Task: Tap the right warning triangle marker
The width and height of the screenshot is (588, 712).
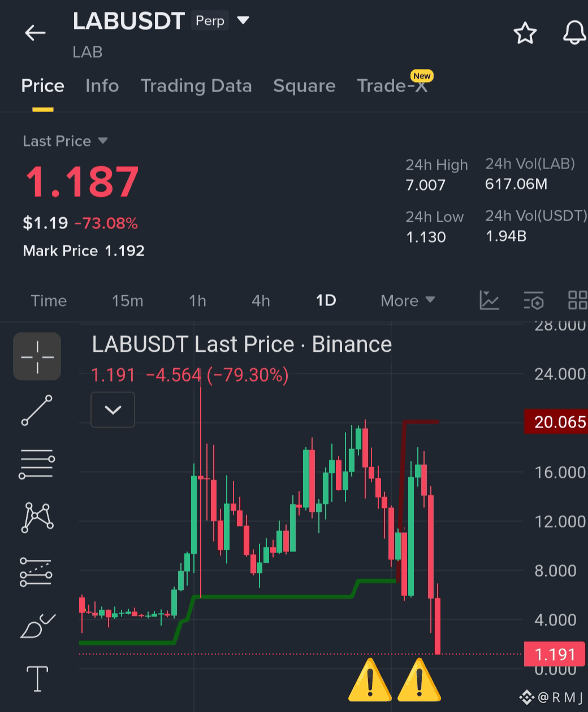Action: click(419, 680)
